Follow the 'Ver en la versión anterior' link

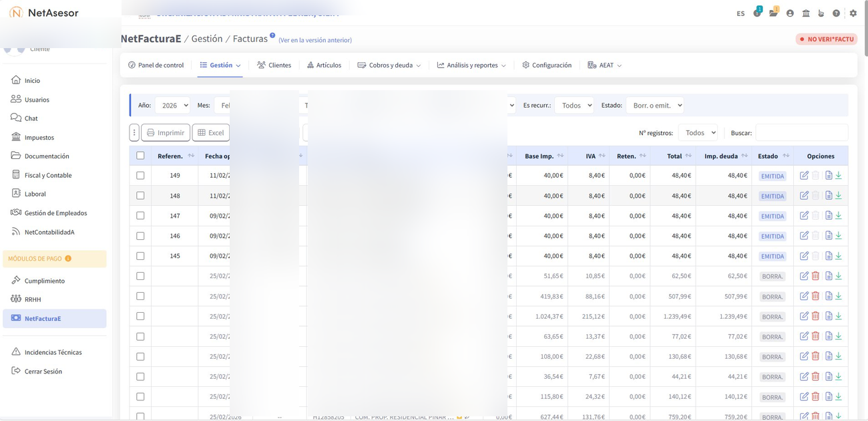coord(314,40)
